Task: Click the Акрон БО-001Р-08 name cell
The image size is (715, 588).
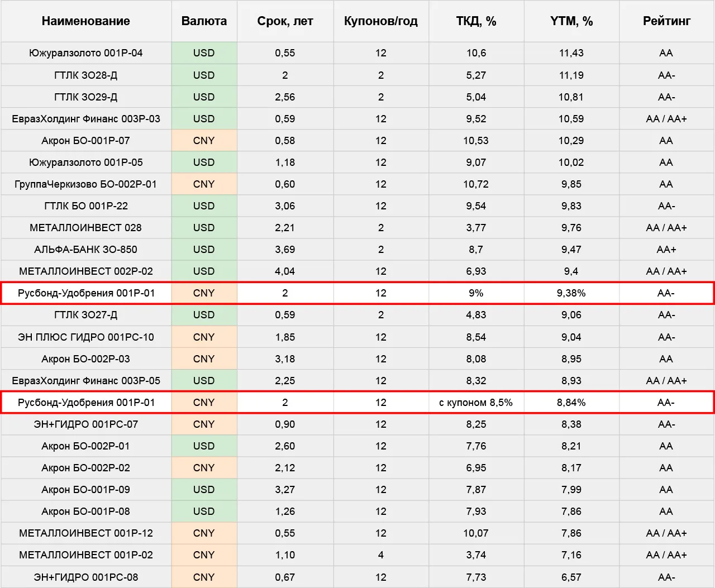Action: tap(86, 511)
